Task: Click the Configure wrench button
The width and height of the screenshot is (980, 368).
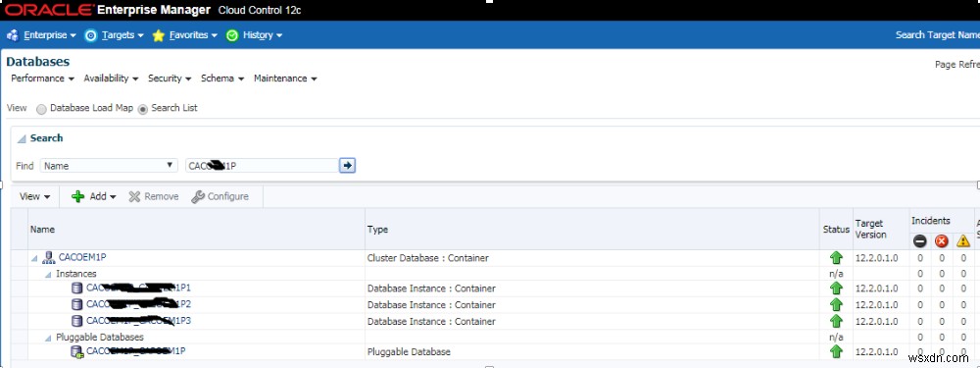Action: point(220,196)
